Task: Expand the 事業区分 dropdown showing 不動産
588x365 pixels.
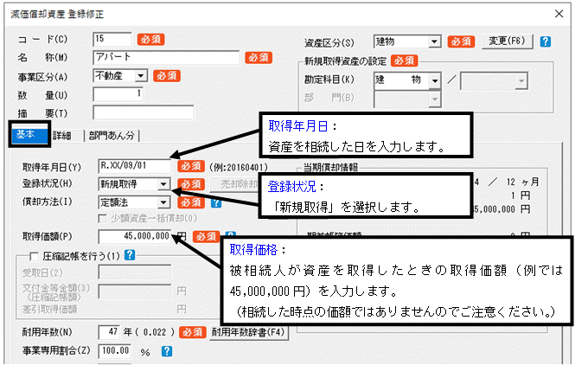Action: pyautogui.click(x=140, y=76)
